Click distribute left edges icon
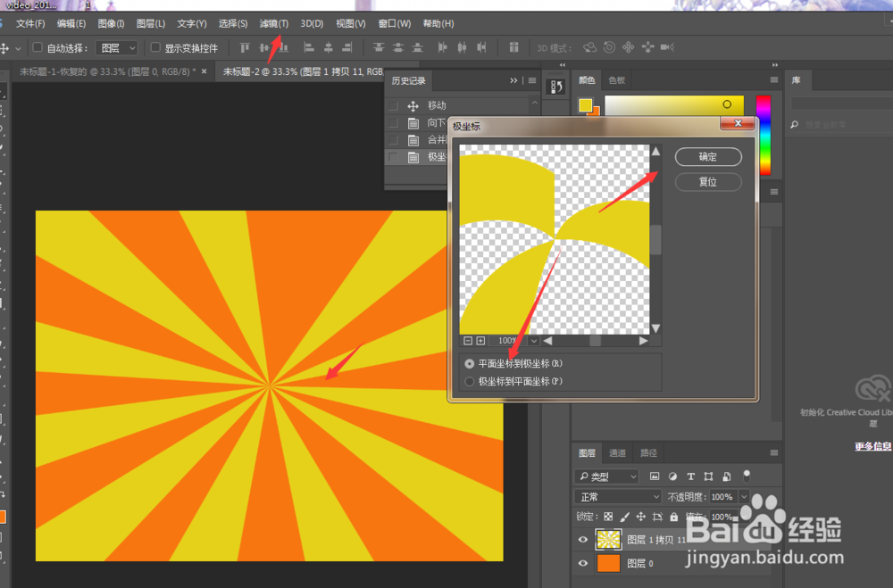Viewport: 893px width, 588px height. (443, 48)
